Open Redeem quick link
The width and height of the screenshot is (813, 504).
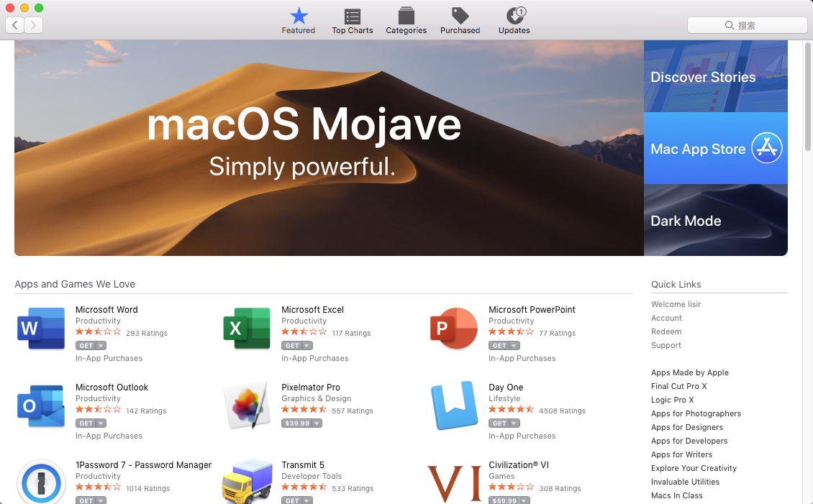tap(666, 331)
